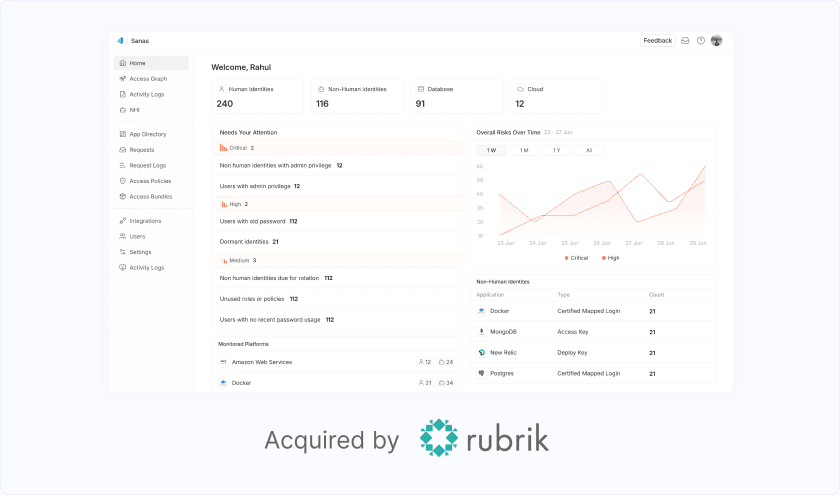Open 'Non human identities due for rotation'
This screenshot has height=496, width=840.
tap(337, 278)
